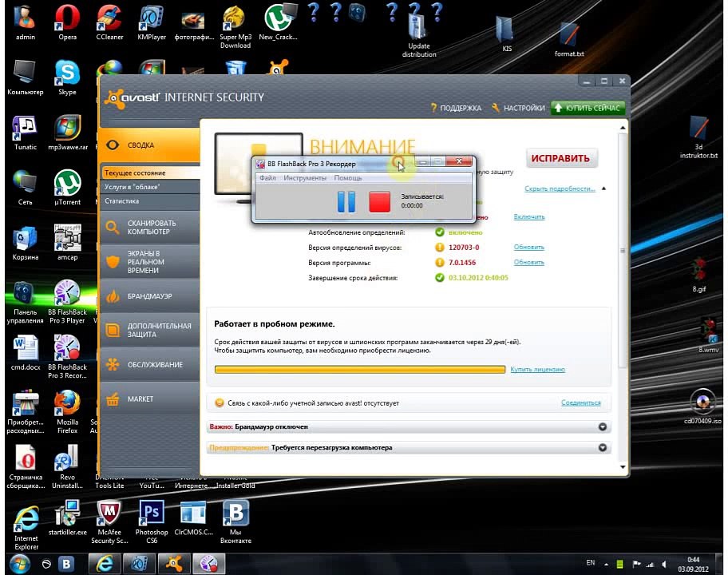The width and height of the screenshot is (728, 575).
Task: Open the Статистика sub-item
Action: (x=149, y=201)
